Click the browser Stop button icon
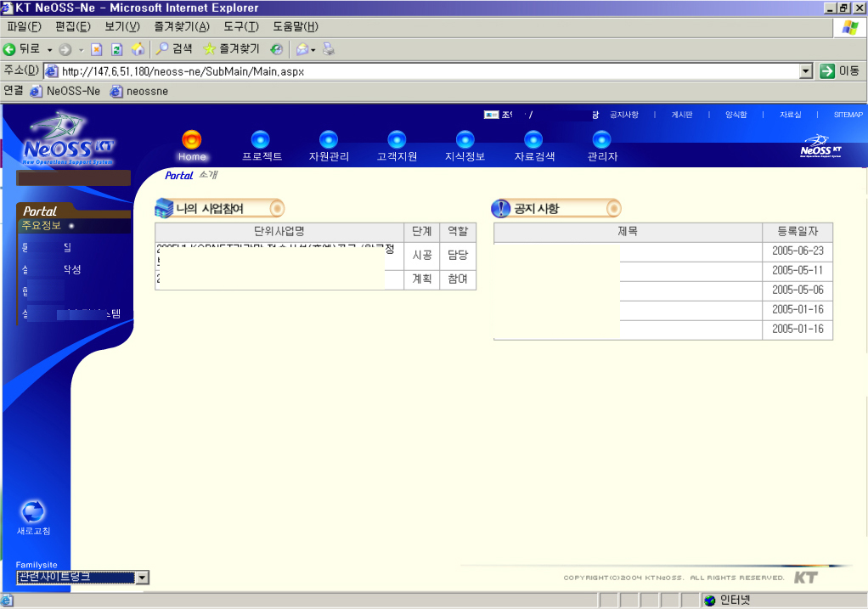 pyautogui.click(x=96, y=49)
